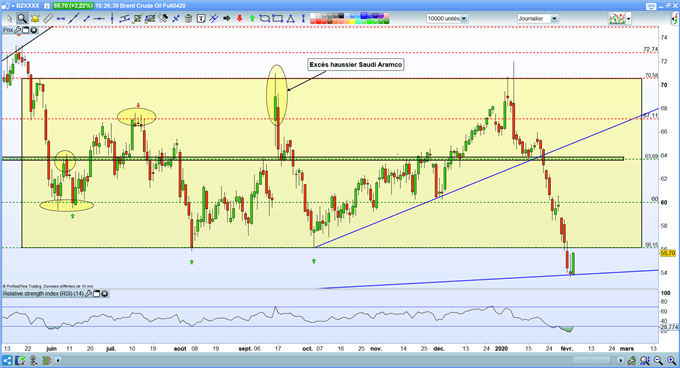Click the Excès haussier Saudi Aramco label
This screenshot has height=368, width=680.
(356, 65)
